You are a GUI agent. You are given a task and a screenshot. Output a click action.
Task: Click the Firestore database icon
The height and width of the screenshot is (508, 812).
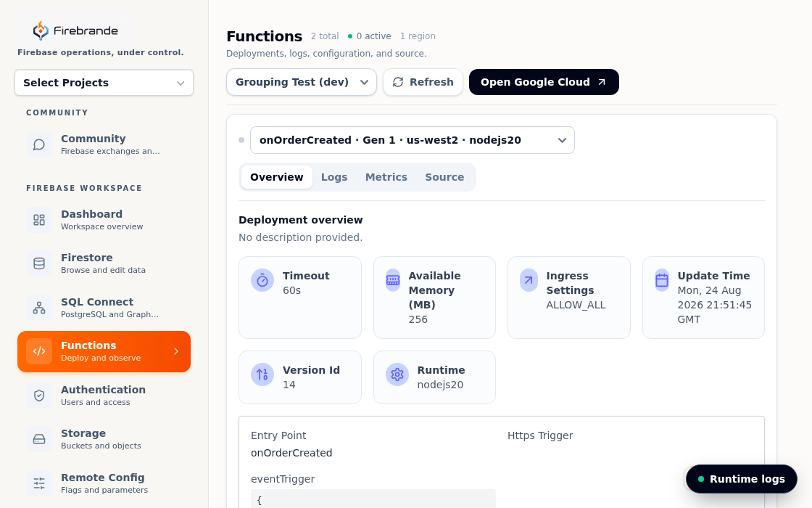pyautogui.click(x=39, y=263)
